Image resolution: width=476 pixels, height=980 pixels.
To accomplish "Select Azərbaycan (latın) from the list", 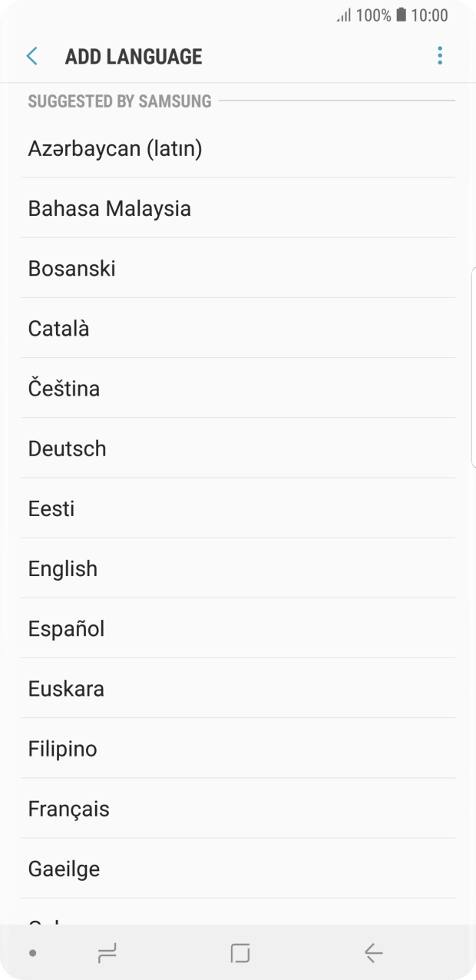I will (x=115, y=148).
